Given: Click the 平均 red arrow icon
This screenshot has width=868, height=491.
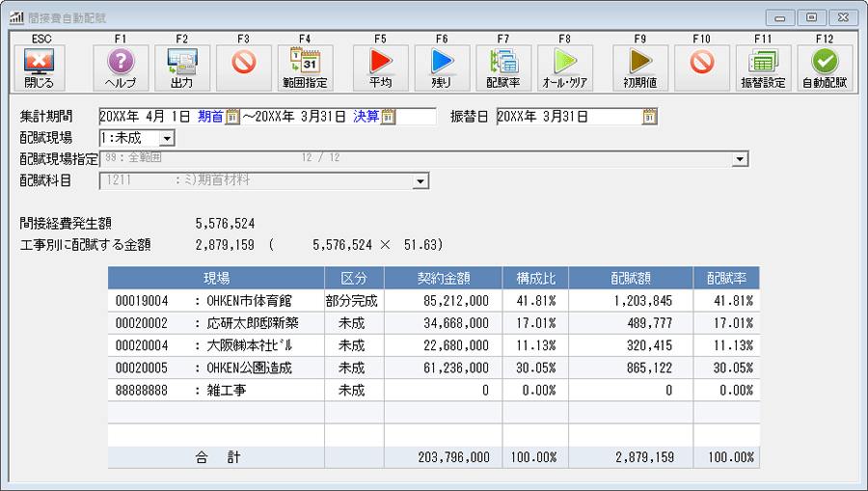Looking at the screenshot, I should point(381,68).
